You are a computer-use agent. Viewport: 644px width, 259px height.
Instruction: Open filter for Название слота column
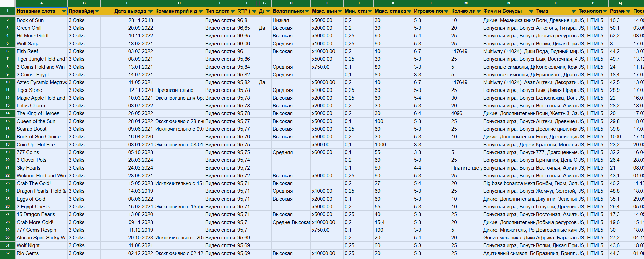click(64, 11)
